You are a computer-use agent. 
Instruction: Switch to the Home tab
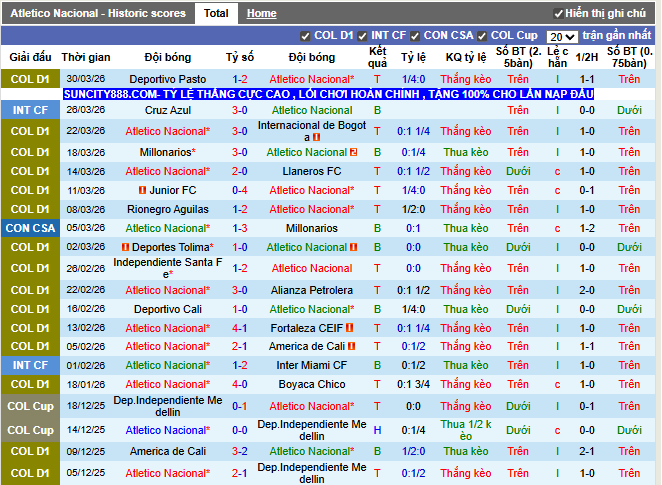262,14
